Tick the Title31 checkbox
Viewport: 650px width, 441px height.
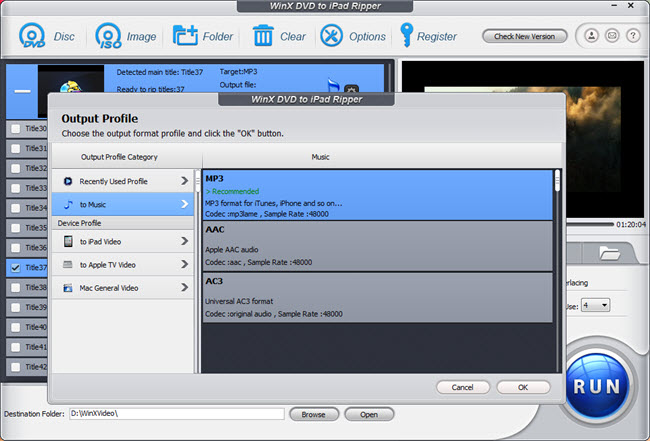pyautogui.click(x=16, y=148)
